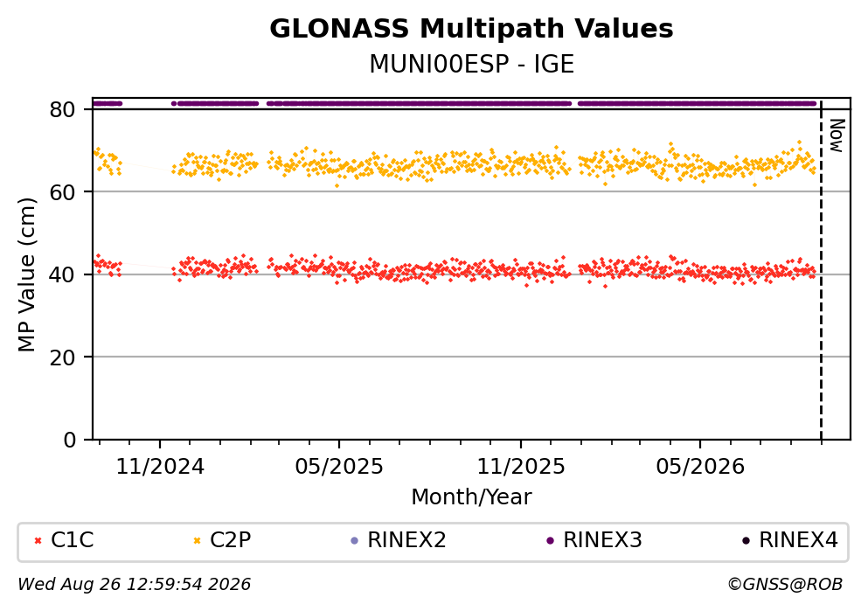The width and height of the screenshot is (868, 611).
Task: Click the RINEX2 legend entry
Action: click(399, 540)
